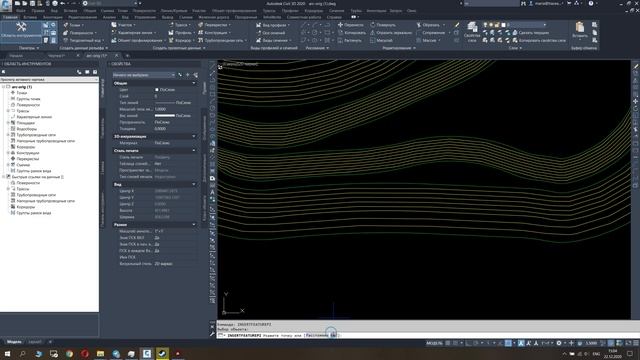
Task: Click Вид профиля (Profile view) tool
Action: pos(273,25)
